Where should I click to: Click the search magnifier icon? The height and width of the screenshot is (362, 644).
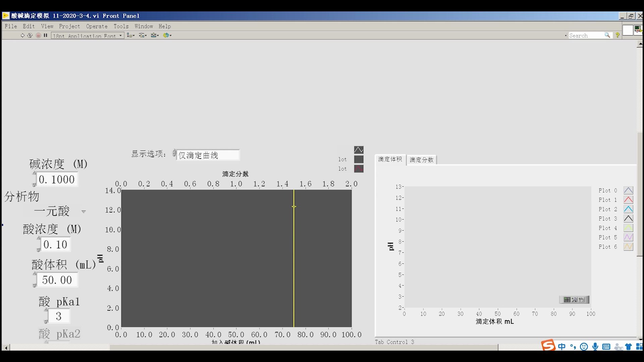click(607, 35)
